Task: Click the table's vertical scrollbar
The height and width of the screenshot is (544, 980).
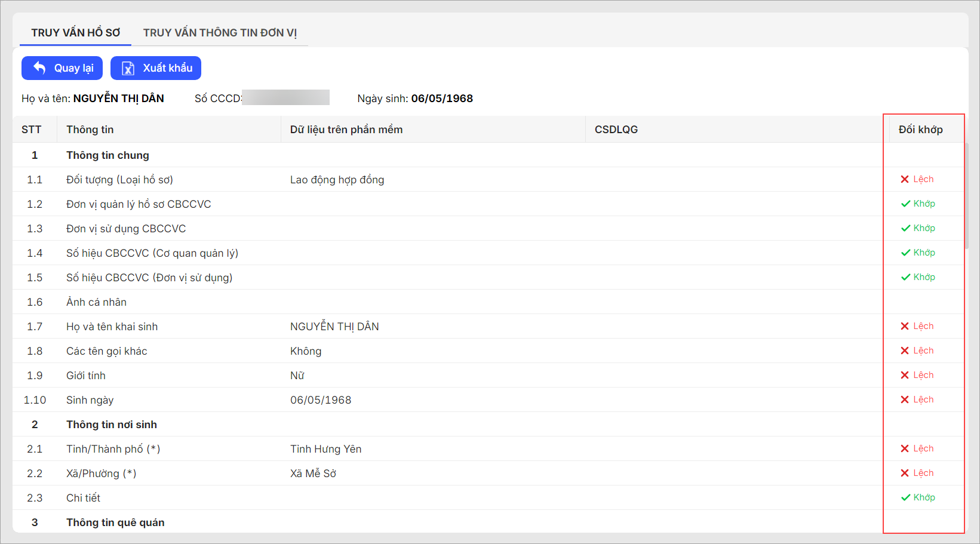Action: point(966,197)
